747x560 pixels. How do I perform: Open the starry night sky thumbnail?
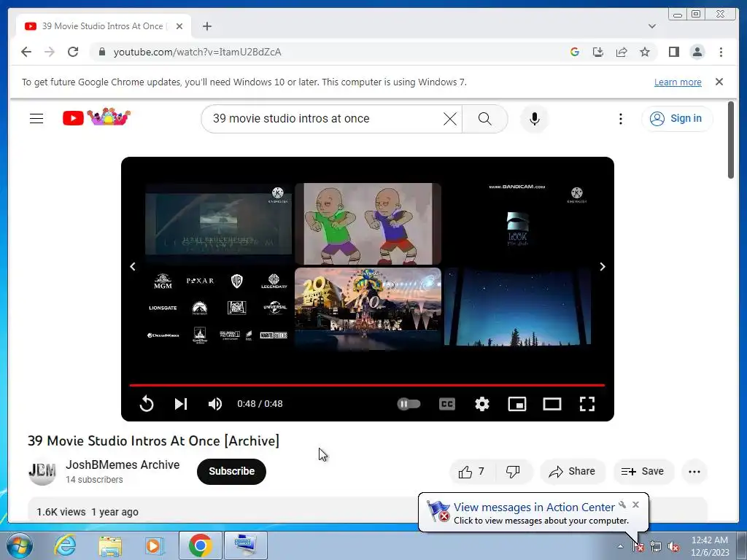517,307
